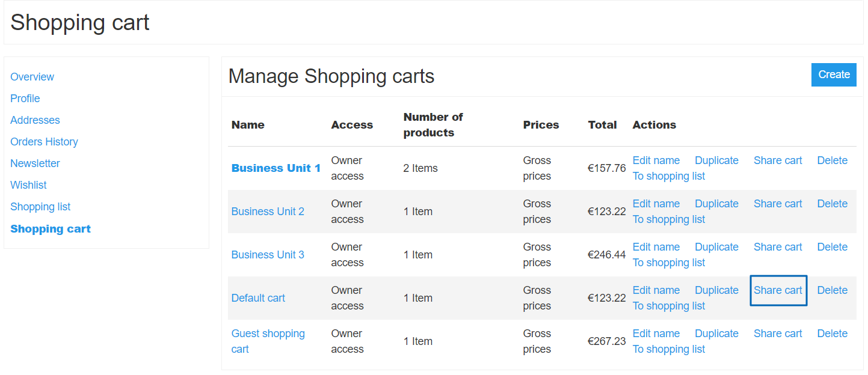Duplicate the Business Unit 2 cart
Viewport: 868px width, 375px height.
point(716,204)
